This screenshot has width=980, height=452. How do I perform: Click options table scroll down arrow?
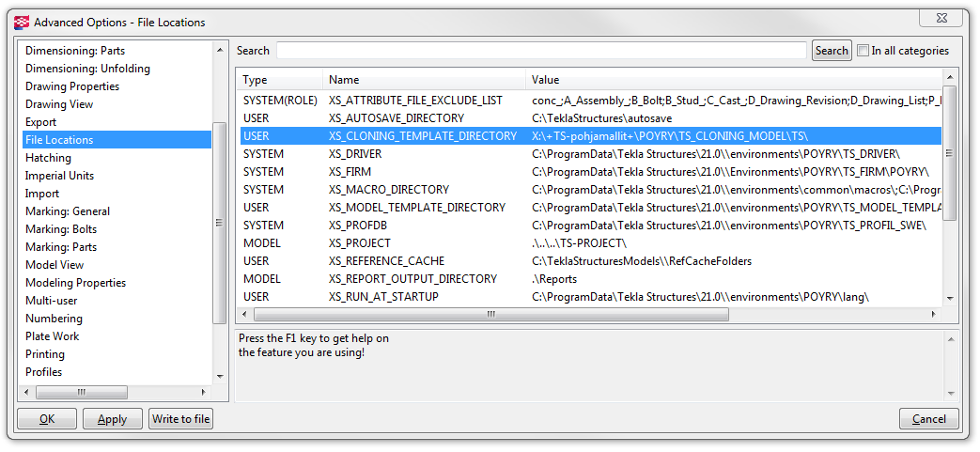[950, 299]
